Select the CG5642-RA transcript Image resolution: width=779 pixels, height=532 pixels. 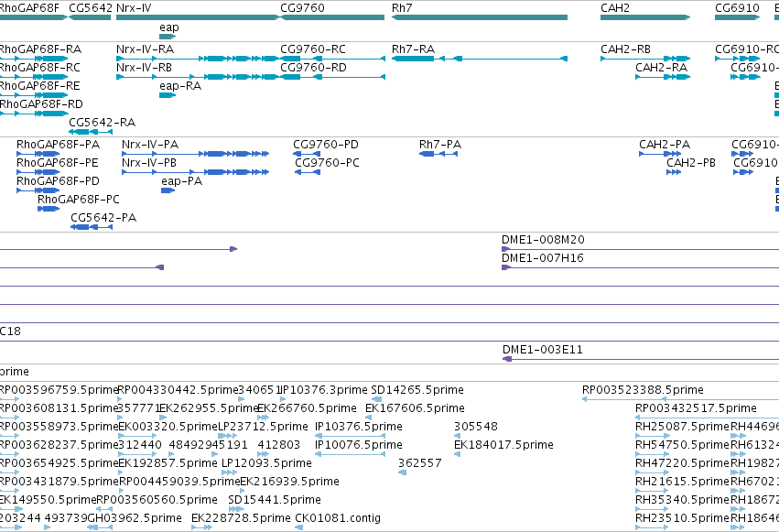91,132
